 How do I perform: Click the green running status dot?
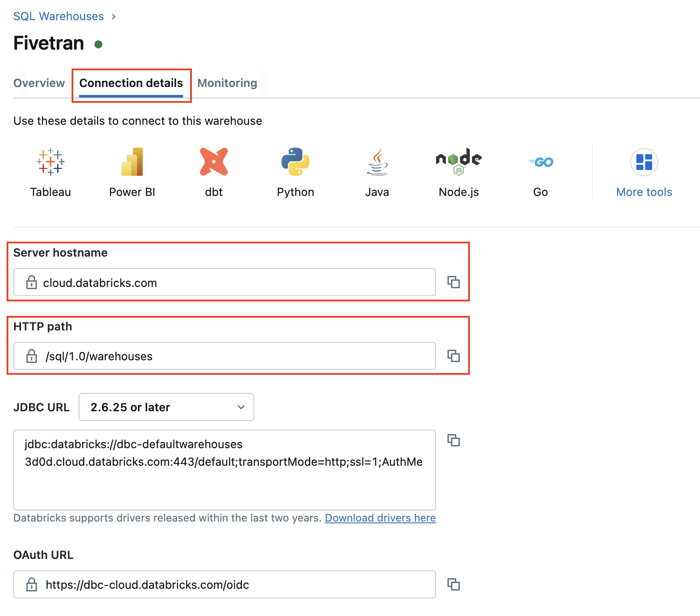(x=98, y=44)
